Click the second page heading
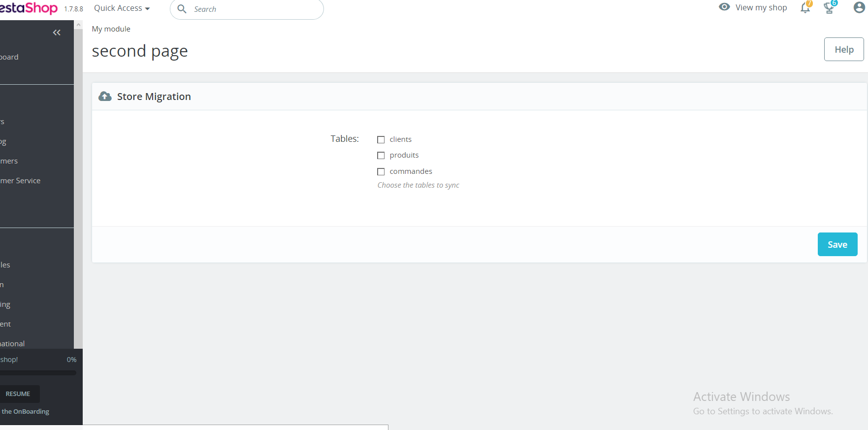The width and height of the screenshot is (868, 430). [x=140, y=51]
